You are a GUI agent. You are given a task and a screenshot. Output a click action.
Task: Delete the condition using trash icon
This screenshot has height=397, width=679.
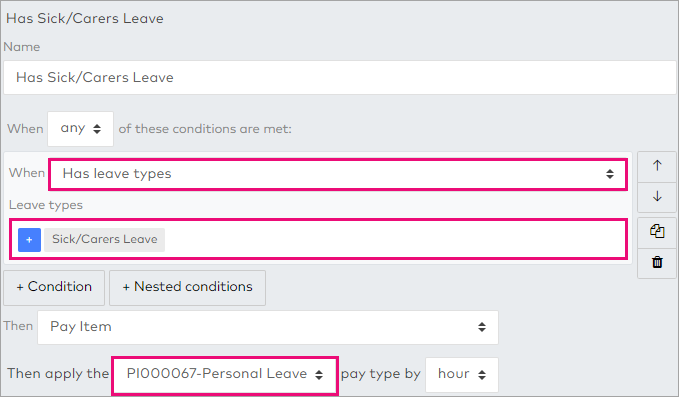pyautogui.click(x=657, y=262)
